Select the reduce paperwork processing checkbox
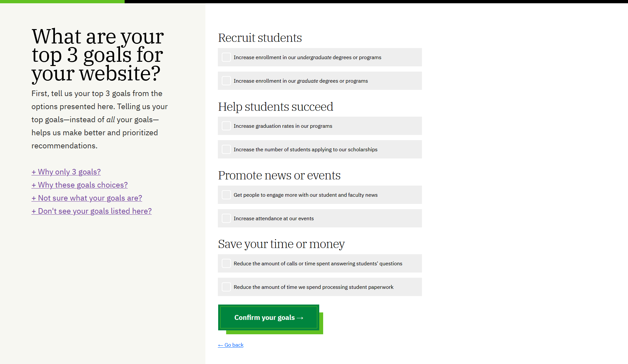The height and width of the screenshot is (364, 628). 226,287
